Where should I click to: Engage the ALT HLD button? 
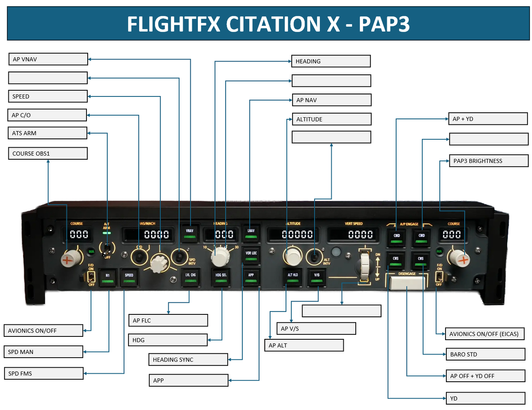pos(293,277)
